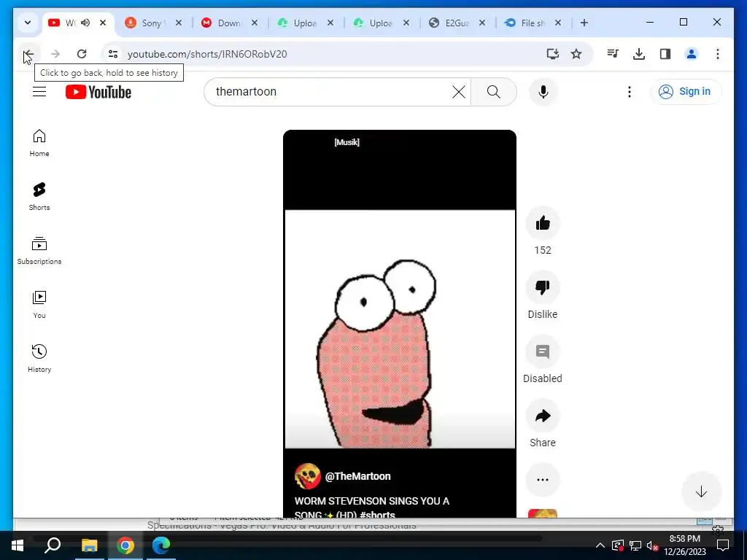Click the search magnifier button

coord(494,91)
